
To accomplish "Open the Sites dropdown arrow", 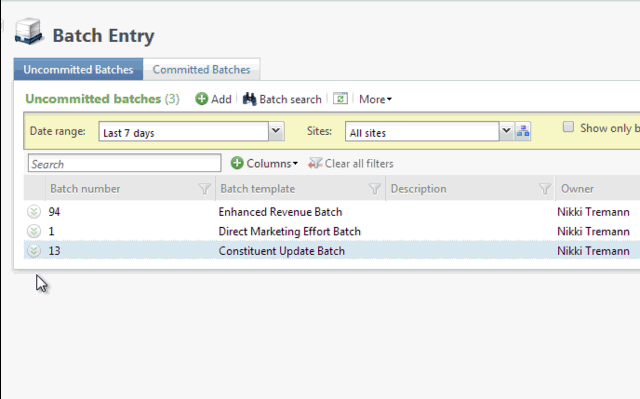I will 506,131.
